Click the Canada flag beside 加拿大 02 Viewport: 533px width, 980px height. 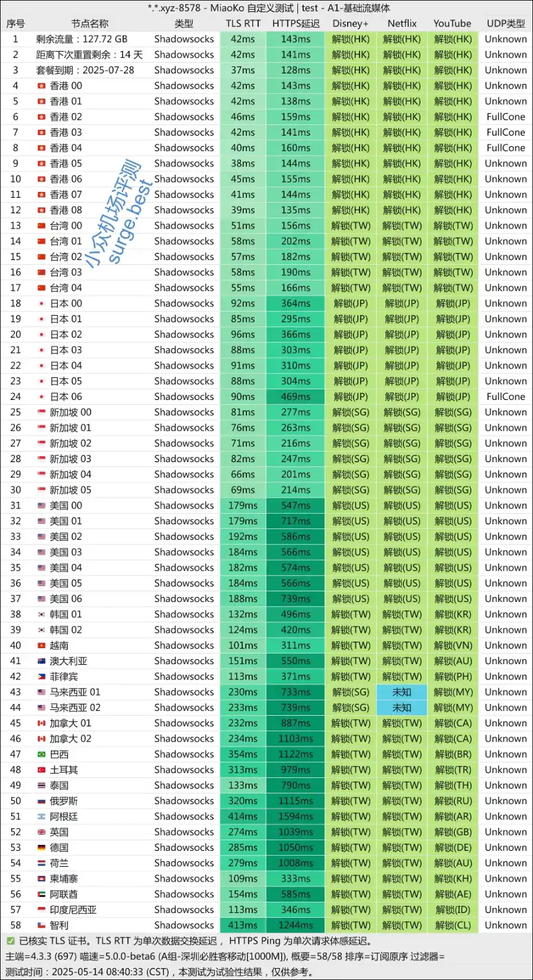(x=41, y=739)
